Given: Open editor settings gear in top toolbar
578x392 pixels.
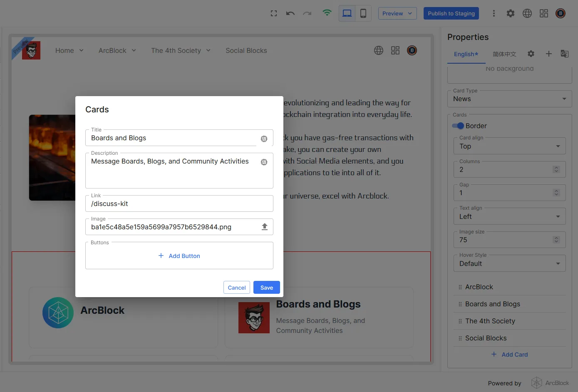Looking at the screenshot, I should [x=511, y=13].
